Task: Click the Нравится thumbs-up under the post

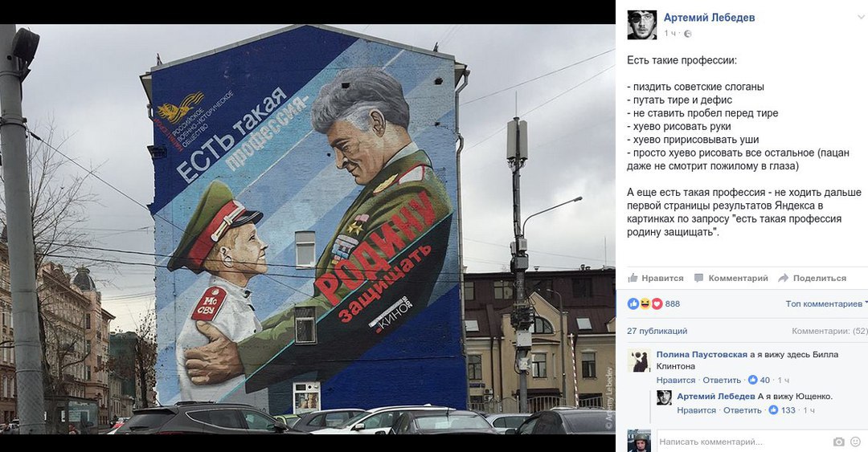Action: (x=656, y=279)
